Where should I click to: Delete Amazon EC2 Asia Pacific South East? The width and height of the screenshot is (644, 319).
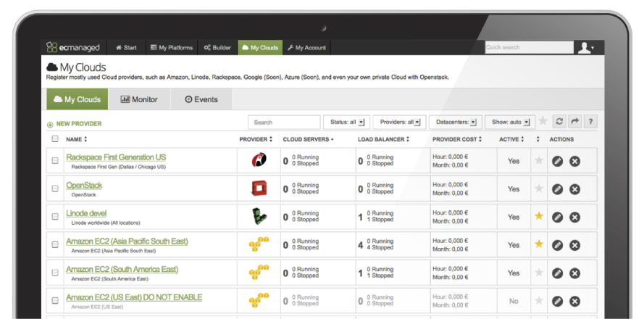tap(574, 245)
